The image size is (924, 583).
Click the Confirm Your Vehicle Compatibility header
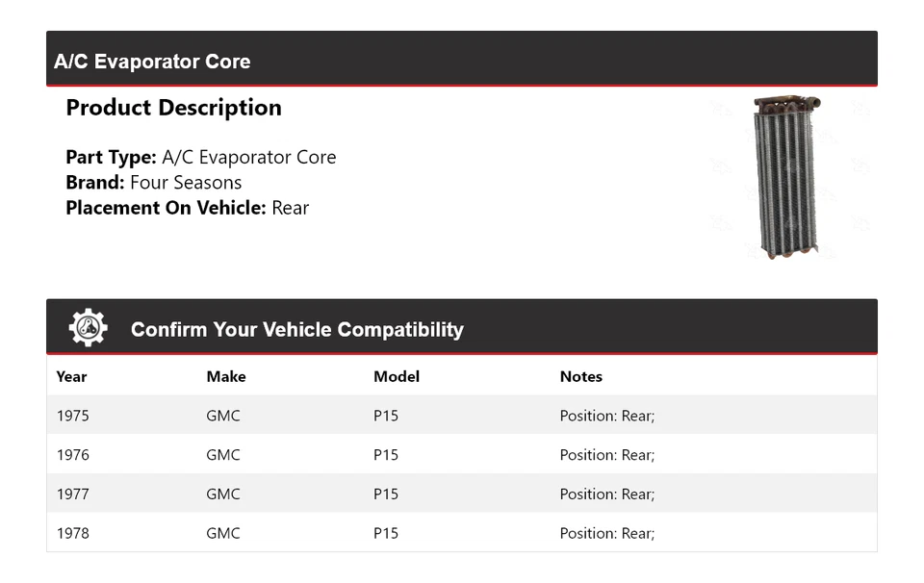(x=296, y=329)
